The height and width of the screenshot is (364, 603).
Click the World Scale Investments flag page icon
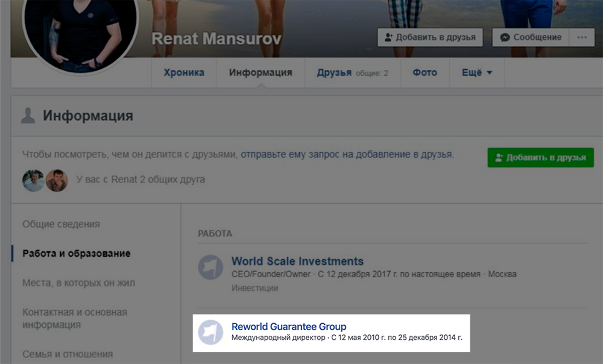click(x=210, y=267)
